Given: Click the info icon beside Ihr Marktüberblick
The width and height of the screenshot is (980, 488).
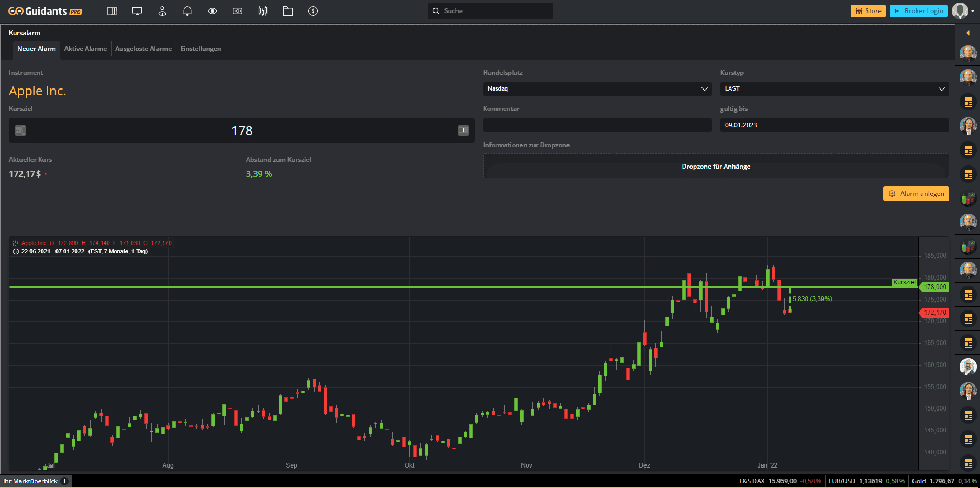Looking at the screenshot, I should [64, 481].
